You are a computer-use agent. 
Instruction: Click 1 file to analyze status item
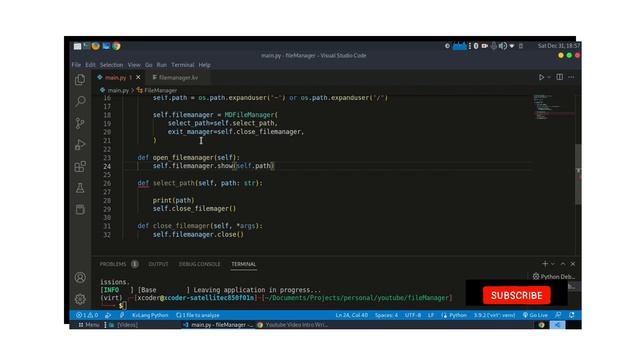pos(198,315)
